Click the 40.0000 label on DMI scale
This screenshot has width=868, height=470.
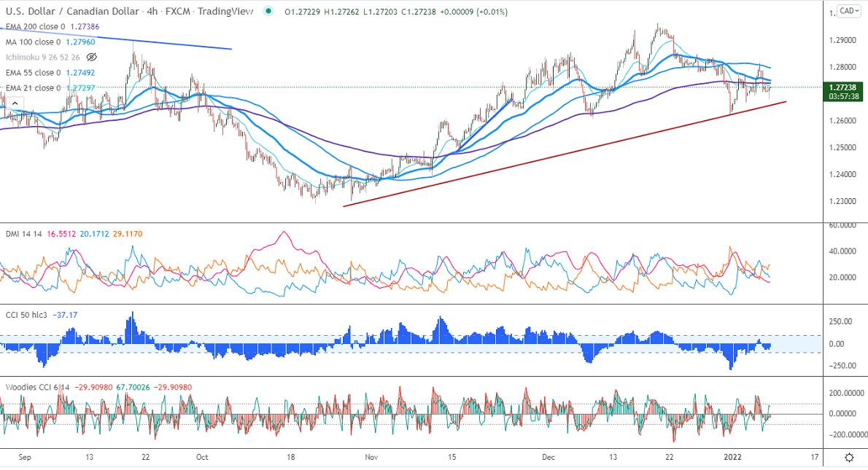842,251
